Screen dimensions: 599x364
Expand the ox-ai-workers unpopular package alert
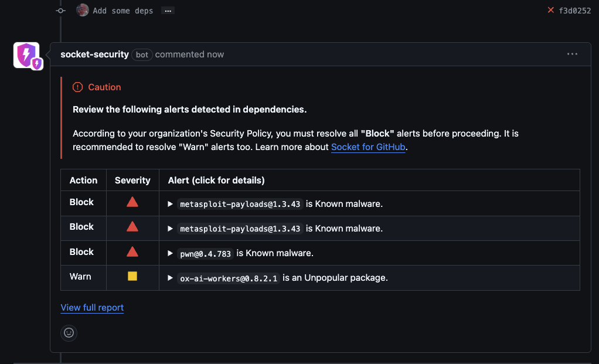171,278
